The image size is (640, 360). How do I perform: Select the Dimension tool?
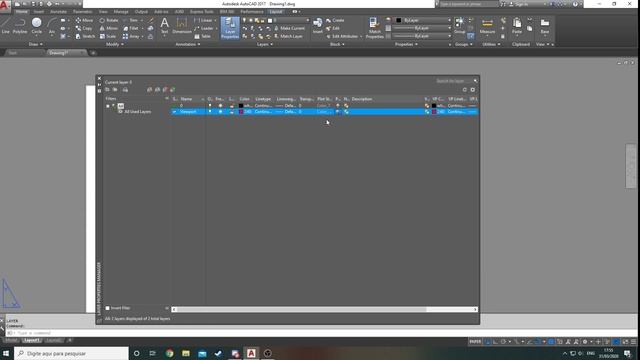[x=182, y=25]
